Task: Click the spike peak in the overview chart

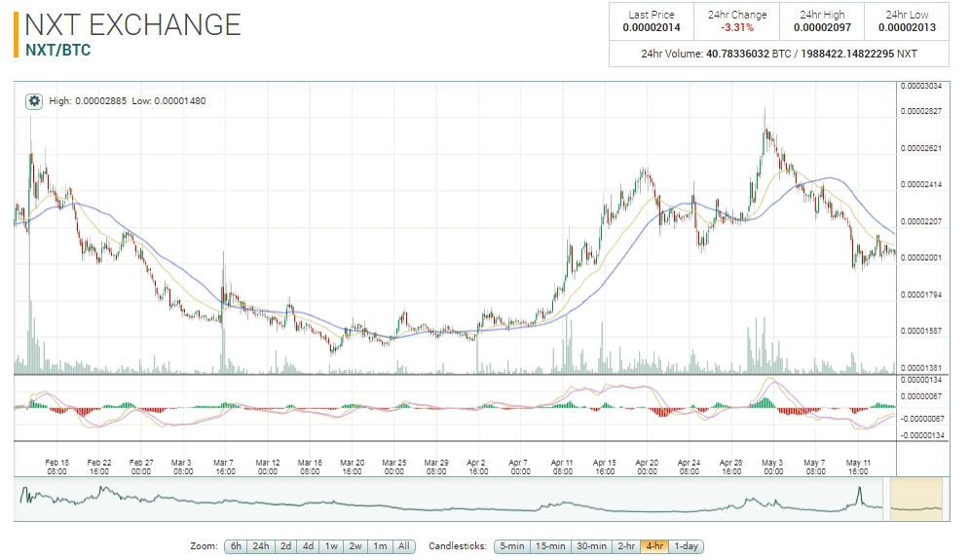Action: (x=859, y=488)
